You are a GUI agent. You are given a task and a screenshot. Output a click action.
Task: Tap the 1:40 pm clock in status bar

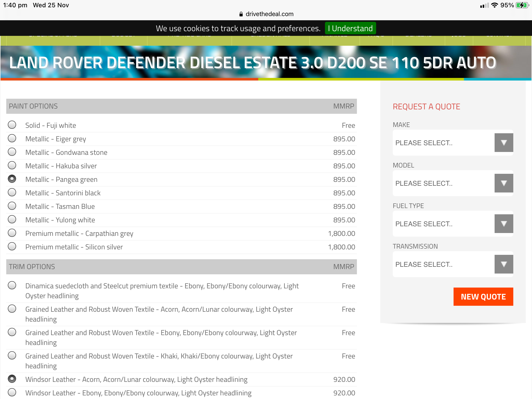15,5
